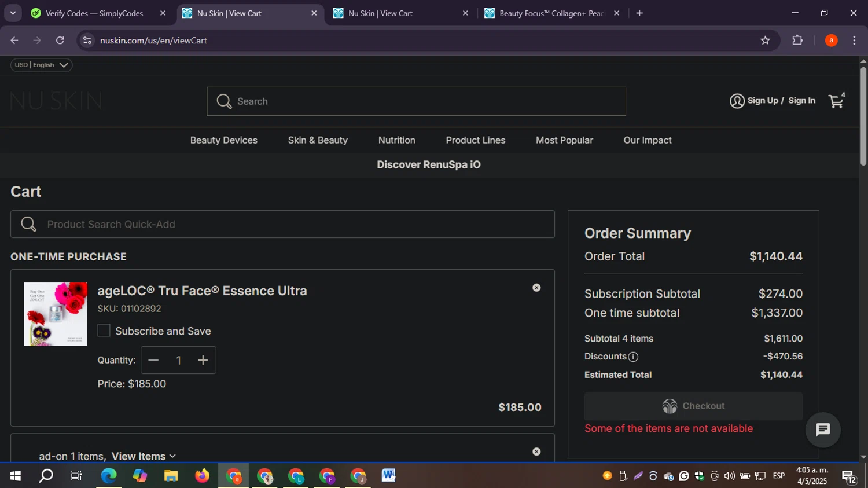Image resolution: width=868 pixels, height=488 pixels.
Task: Open Copilot from the taskbar
Action: point(139,476)
